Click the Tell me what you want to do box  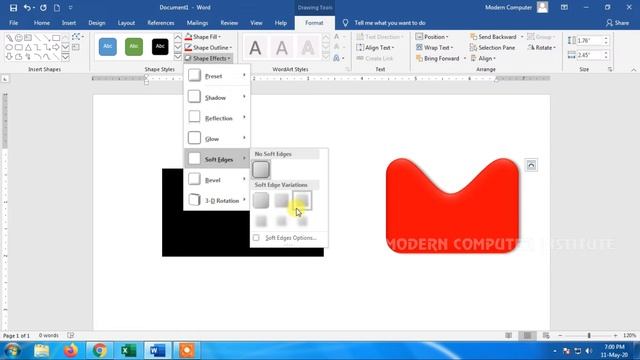[x=390, y=23]
